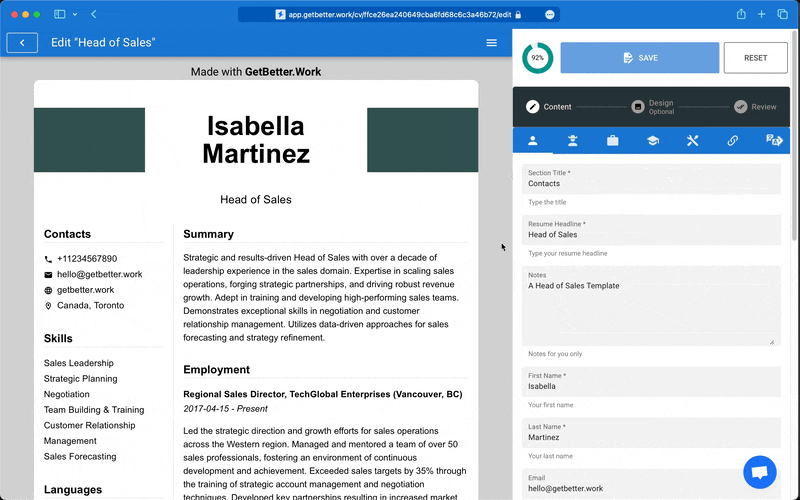Select the skills tools icon tab
Screen dimensions: 800x500
coord(692,141)
